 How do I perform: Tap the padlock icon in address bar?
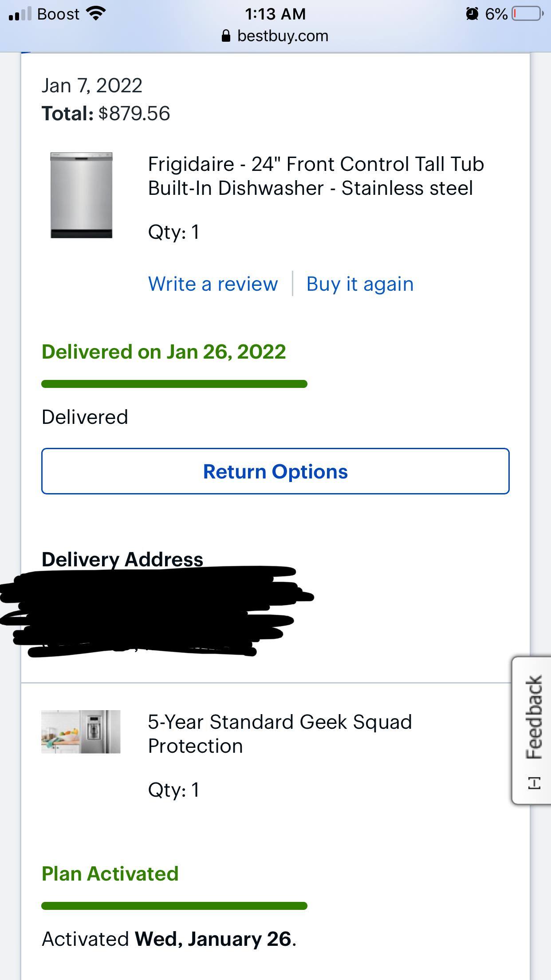point(226,36)
